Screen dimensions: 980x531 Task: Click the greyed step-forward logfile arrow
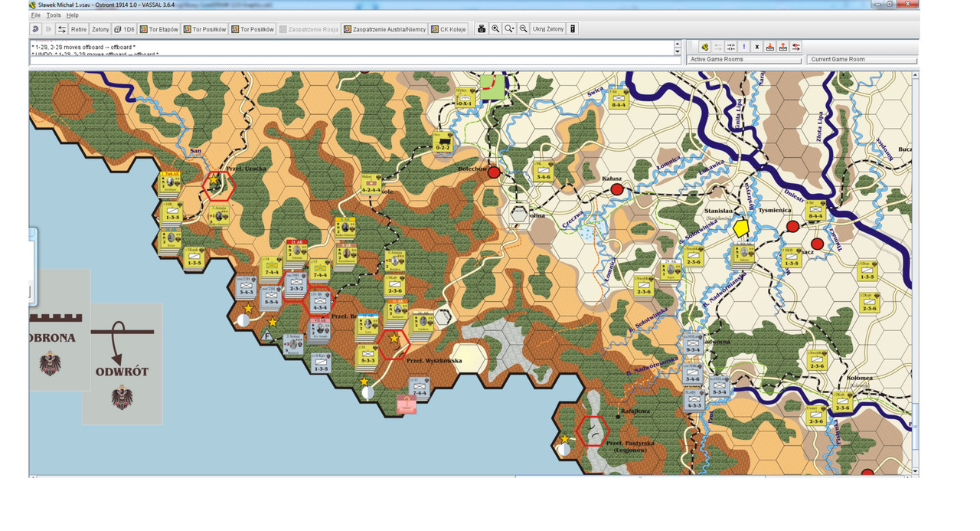[48, 29]
